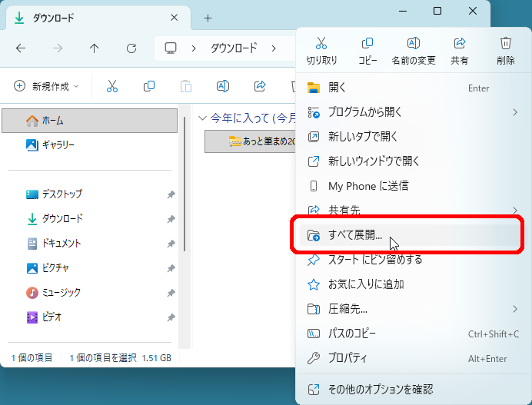
Task: Click the Copy (コピー) icon in context menu
Action: [367, 44]
